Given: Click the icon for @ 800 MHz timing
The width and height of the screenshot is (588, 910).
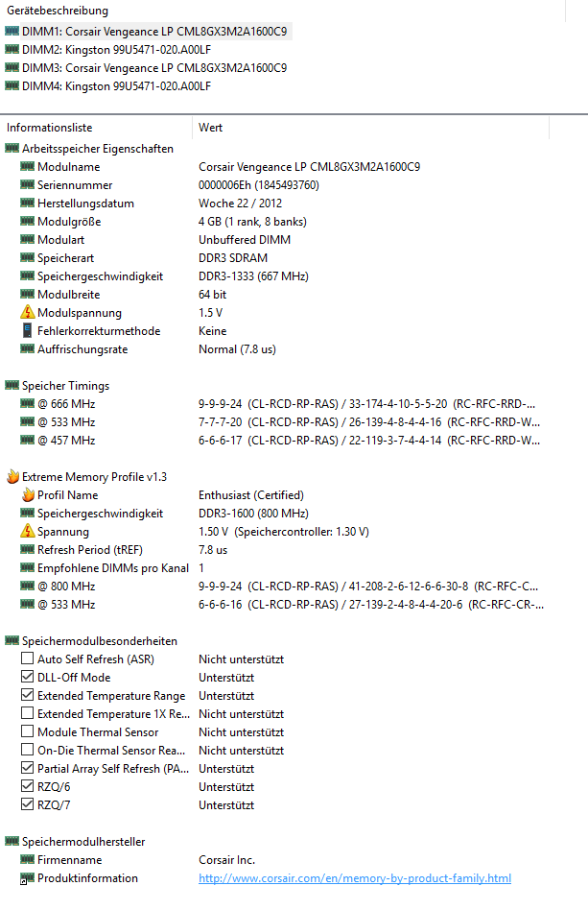Looking at the screenshot, I should 27,587.
